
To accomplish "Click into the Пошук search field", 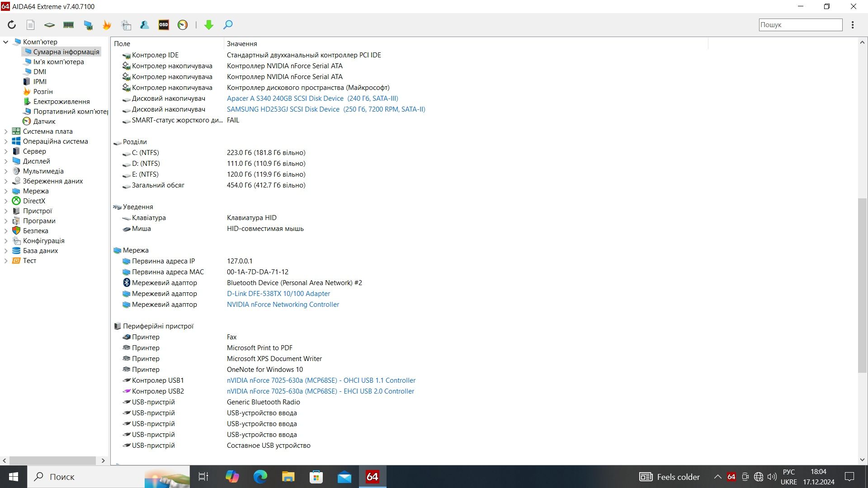I will (x=800, y=25).
